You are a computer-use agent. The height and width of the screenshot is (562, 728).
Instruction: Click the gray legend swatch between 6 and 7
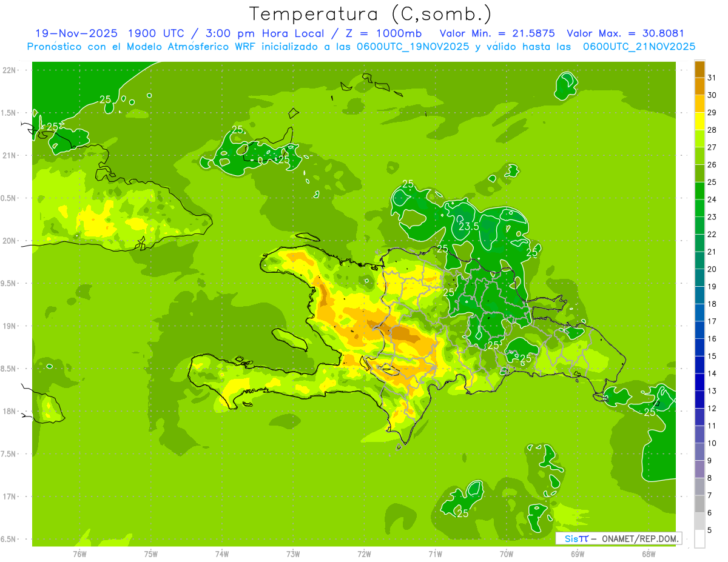(x=699, y=504)
